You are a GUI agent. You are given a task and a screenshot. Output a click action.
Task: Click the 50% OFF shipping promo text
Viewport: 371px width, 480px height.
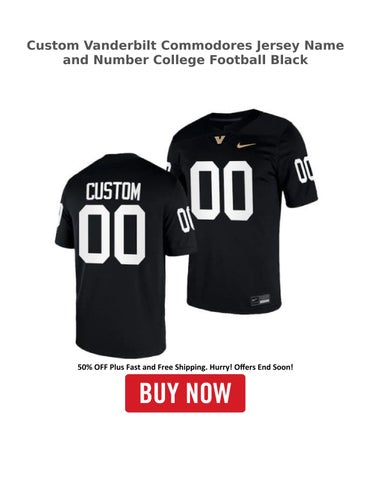click(x=185, y=367)
